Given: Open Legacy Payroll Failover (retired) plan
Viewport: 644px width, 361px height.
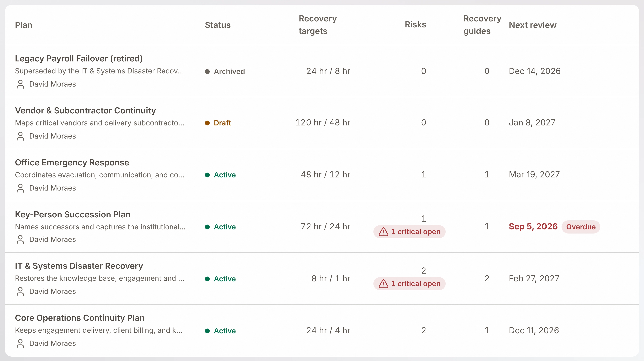Looking at the screenshot, I should [79, 59].
